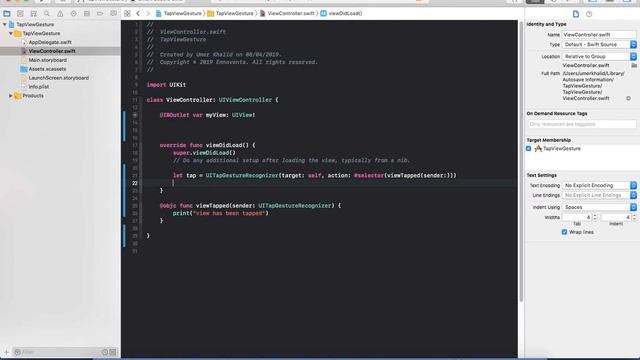Screen dimensions: 640x360
Task: Click UIViewController in class declaration
Action: coord(245,100)
